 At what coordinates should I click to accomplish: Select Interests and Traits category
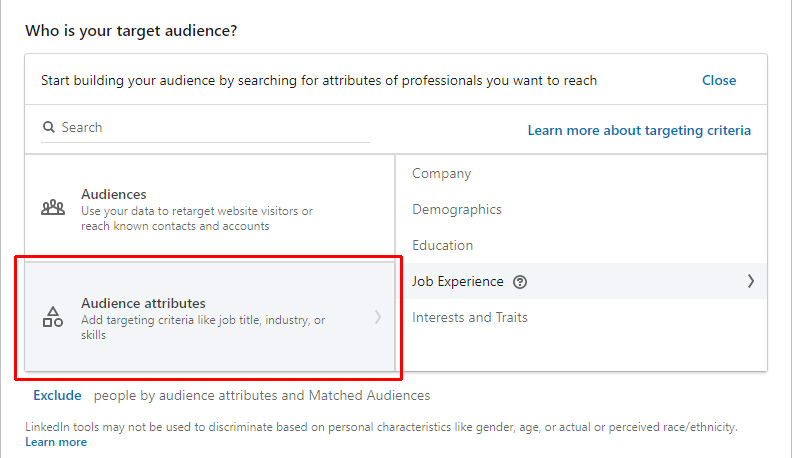point(470,317)
